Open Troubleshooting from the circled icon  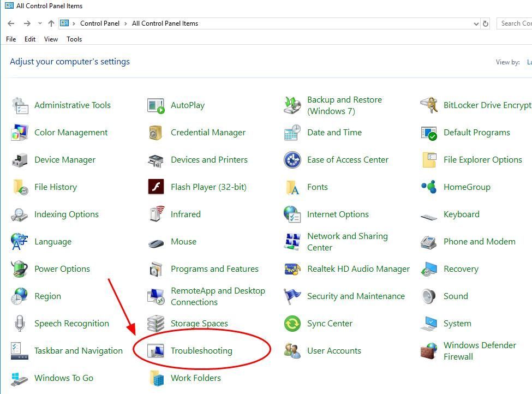(x=202, y=351)
